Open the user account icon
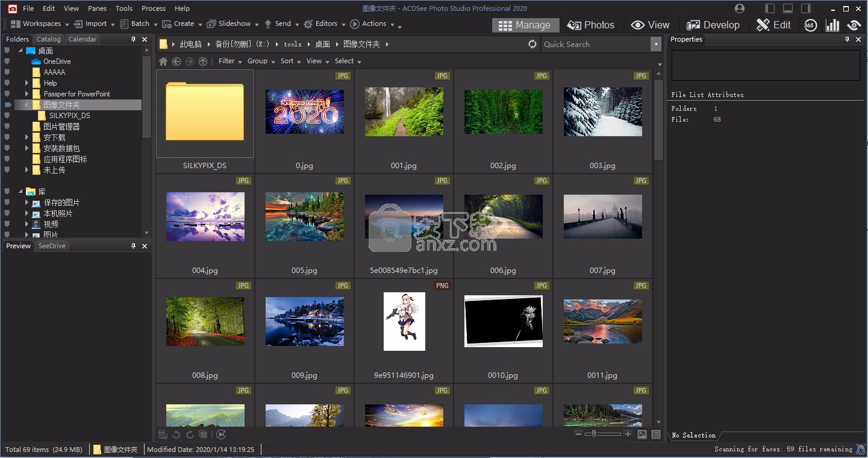Screen dimensions: 868x458 (740, 8)
